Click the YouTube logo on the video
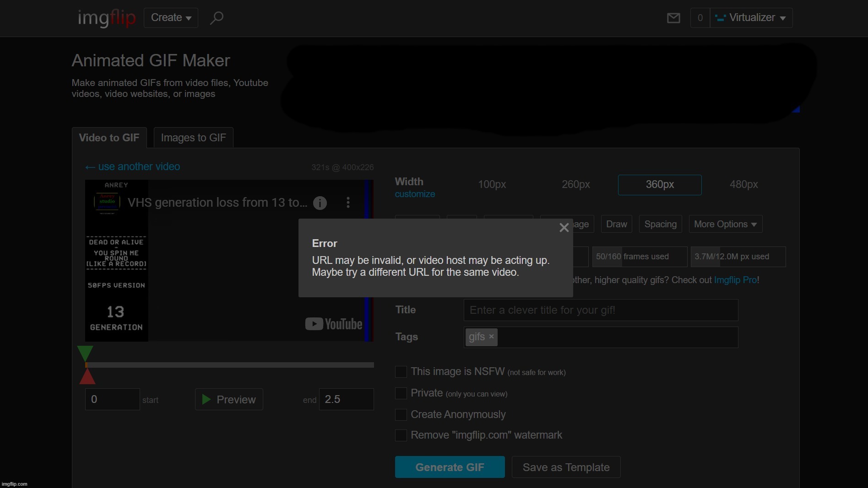This screenshot has width=868, height=488. tap(334, 324)
